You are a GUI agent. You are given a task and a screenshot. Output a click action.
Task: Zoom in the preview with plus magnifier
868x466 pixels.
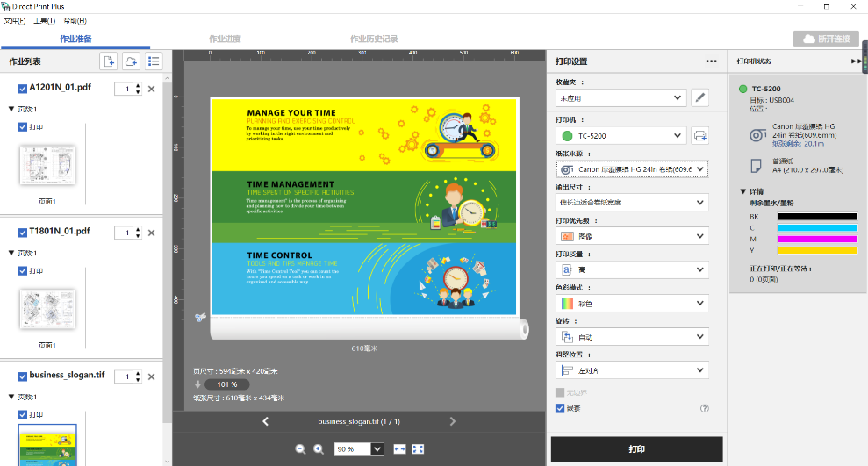318,448
